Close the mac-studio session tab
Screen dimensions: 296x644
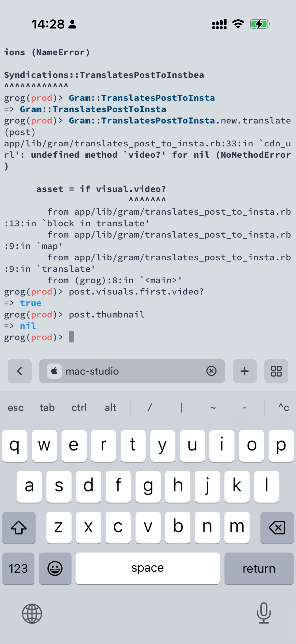(x=211, y=371)
